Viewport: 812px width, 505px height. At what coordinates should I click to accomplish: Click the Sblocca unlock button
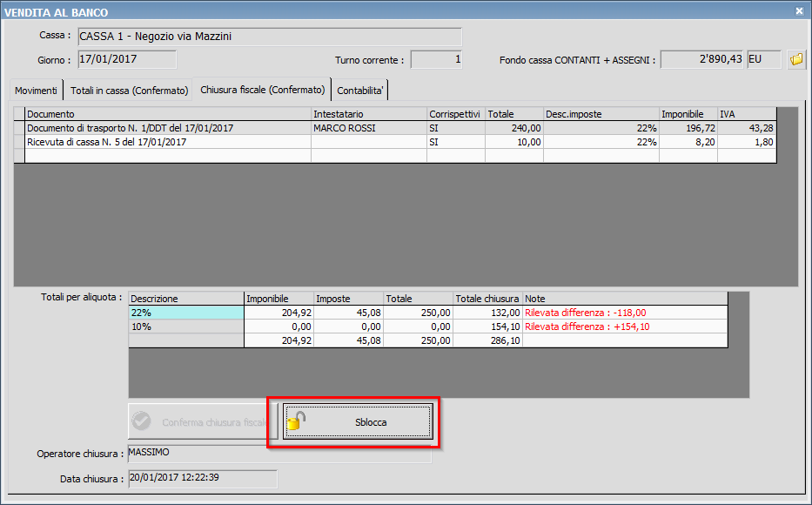358,422
